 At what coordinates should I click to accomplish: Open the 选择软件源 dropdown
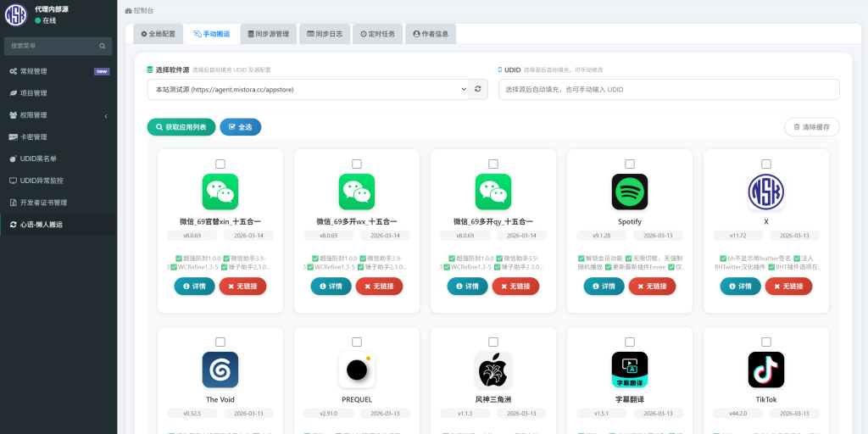click(x=308, y=89)
